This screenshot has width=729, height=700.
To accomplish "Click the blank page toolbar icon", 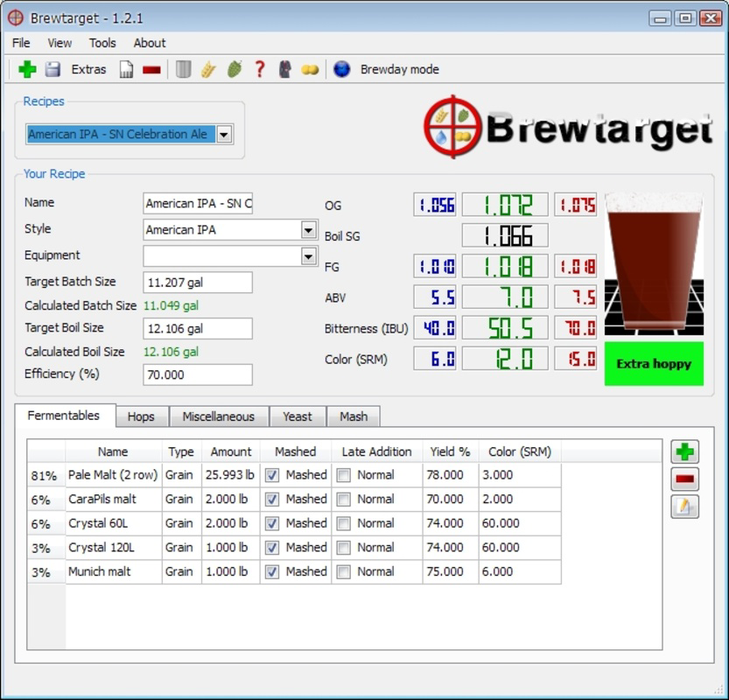I will 126,69.
